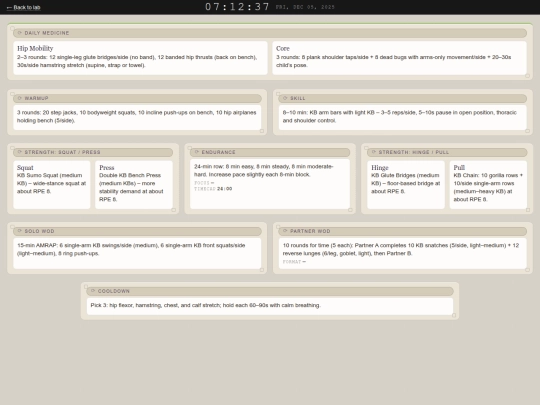540x405 pixels.
Task: Click the Partner WOD '10 rounds for time' text
Action: [x=401, y=249]
